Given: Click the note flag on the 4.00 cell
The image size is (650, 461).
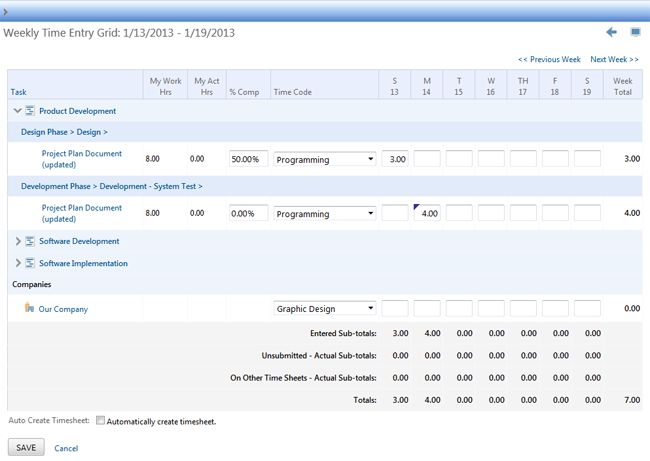Looking at the screenshot, I should click(x=416, y=206).
